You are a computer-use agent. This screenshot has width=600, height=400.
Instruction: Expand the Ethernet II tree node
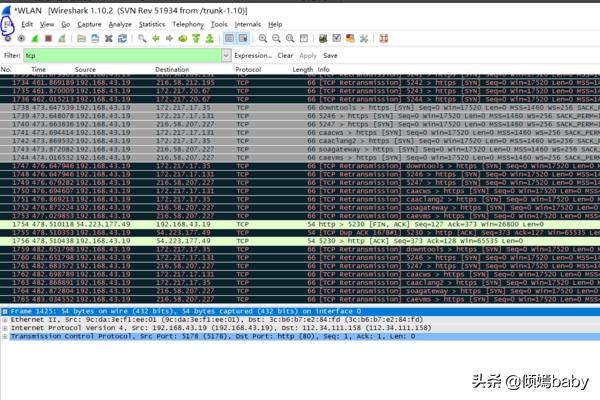click(x=5, y=320)
